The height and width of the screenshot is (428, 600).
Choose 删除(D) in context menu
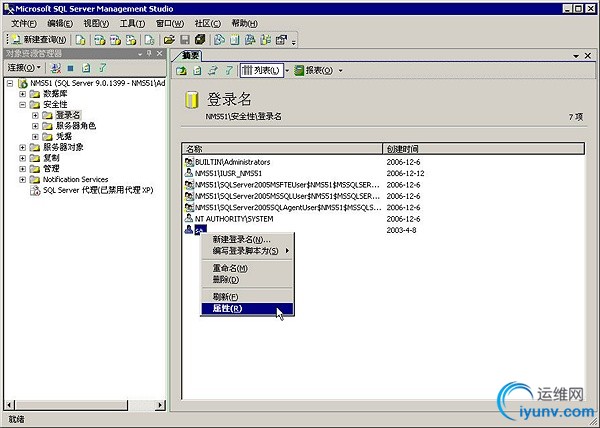click(247, 280)
